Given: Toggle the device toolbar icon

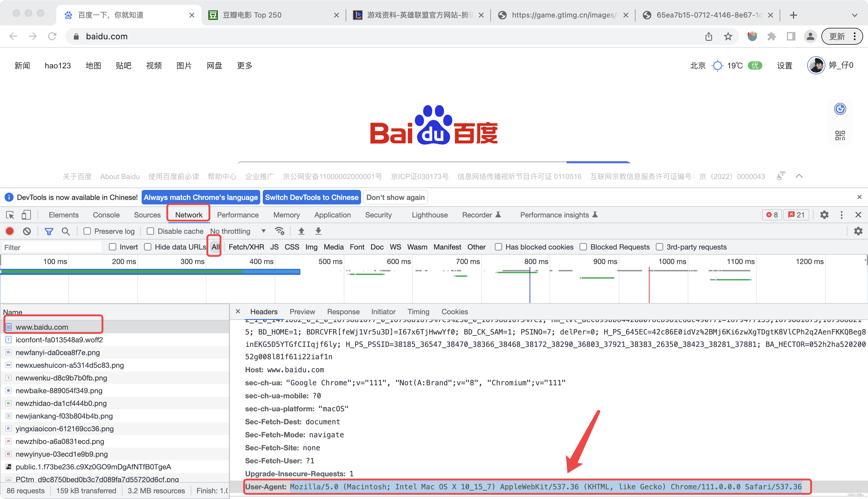Looking at the screenshot, I should pos(26,215).
